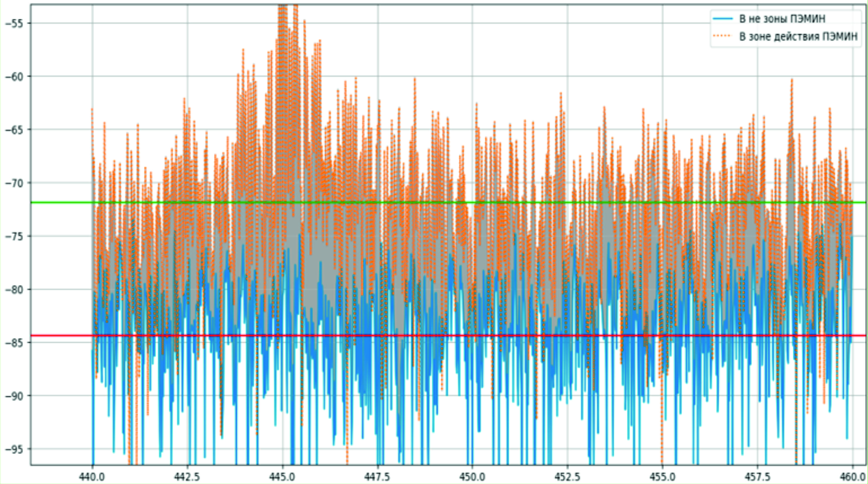
Task: Click x-axis tick label 457.5
Action: (x=757, y=477)
